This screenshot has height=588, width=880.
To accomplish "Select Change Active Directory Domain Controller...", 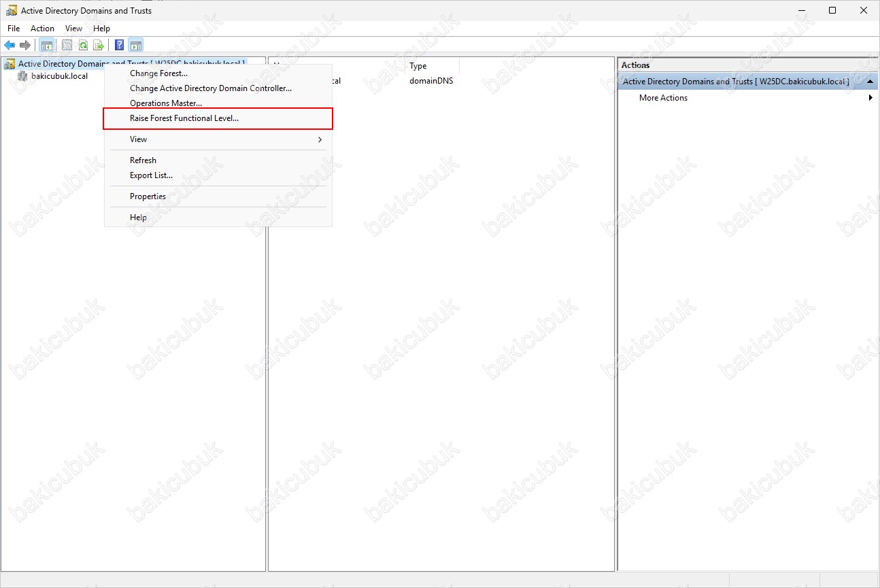I will click(x=218, y=88).
